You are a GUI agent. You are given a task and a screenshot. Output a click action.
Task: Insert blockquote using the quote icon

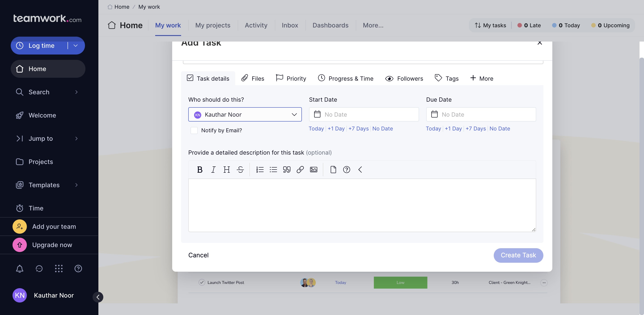coord(286,170)
